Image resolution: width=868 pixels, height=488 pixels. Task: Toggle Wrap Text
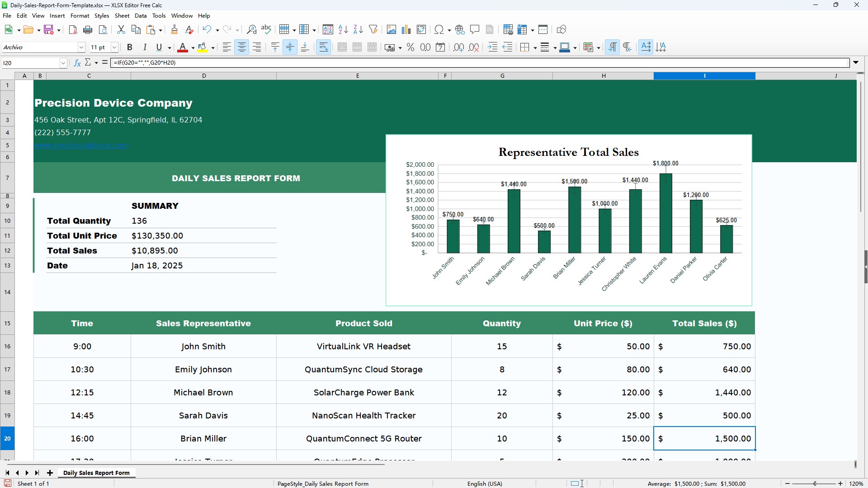(x=324, y=47)
